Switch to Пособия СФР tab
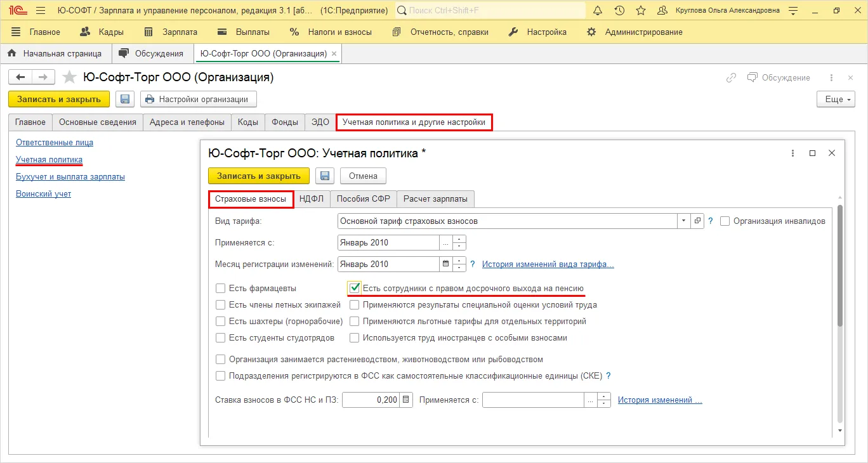 point(363,199)
